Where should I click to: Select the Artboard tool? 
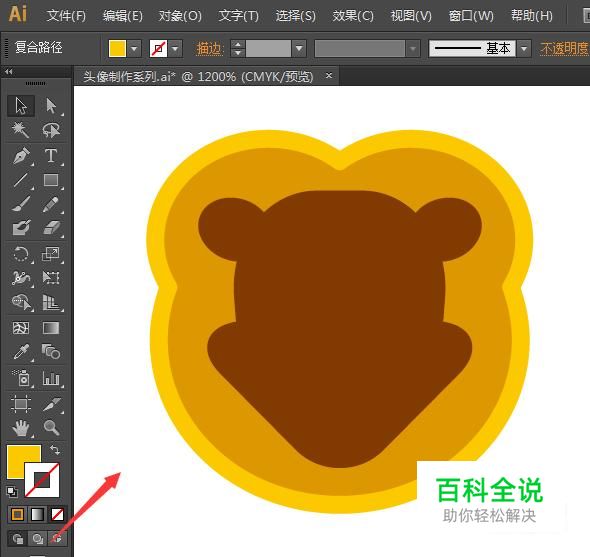[21, 404]
